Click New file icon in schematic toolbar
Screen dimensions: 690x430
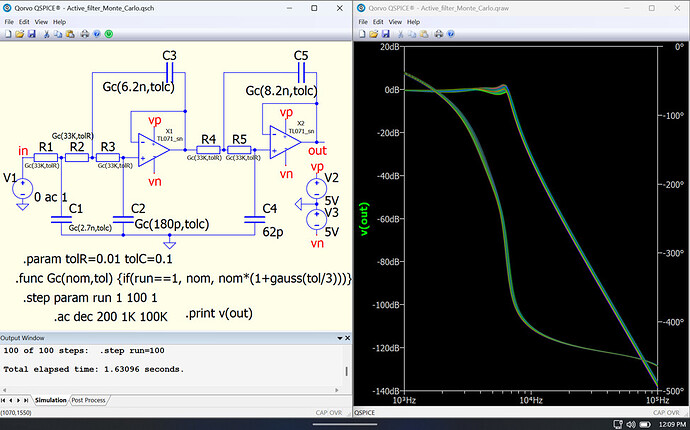point(7,34)
